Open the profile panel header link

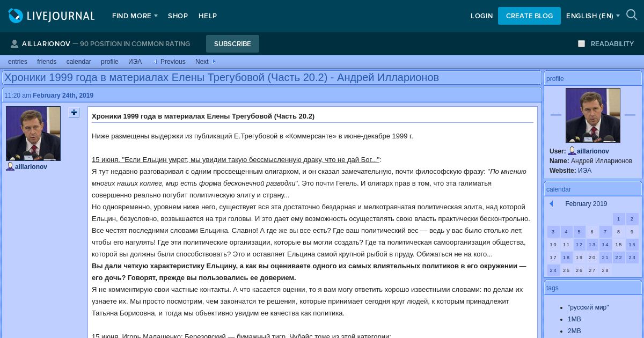555,79
